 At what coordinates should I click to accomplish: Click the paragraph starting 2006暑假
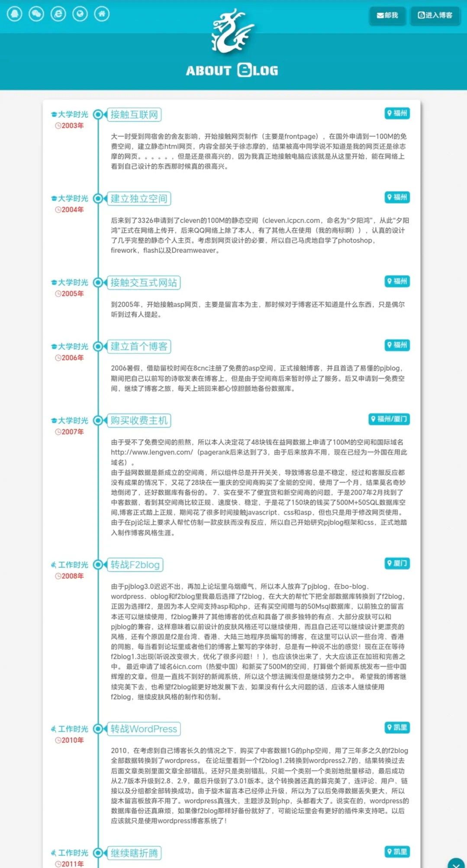[258, 378]
